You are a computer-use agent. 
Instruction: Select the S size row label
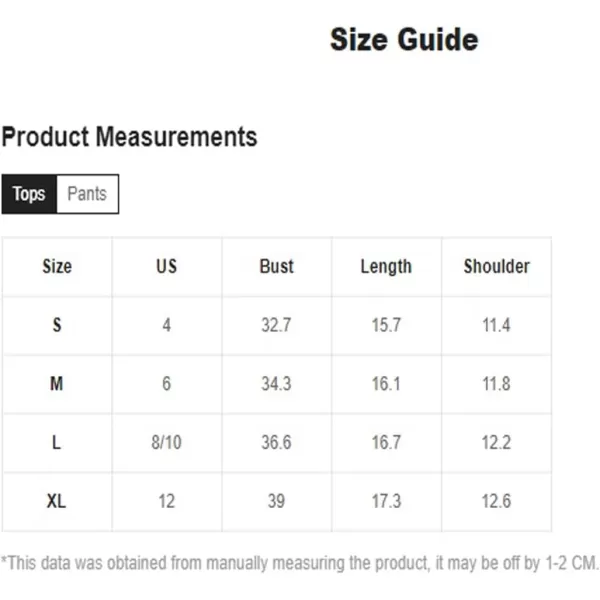click(57, 325)
